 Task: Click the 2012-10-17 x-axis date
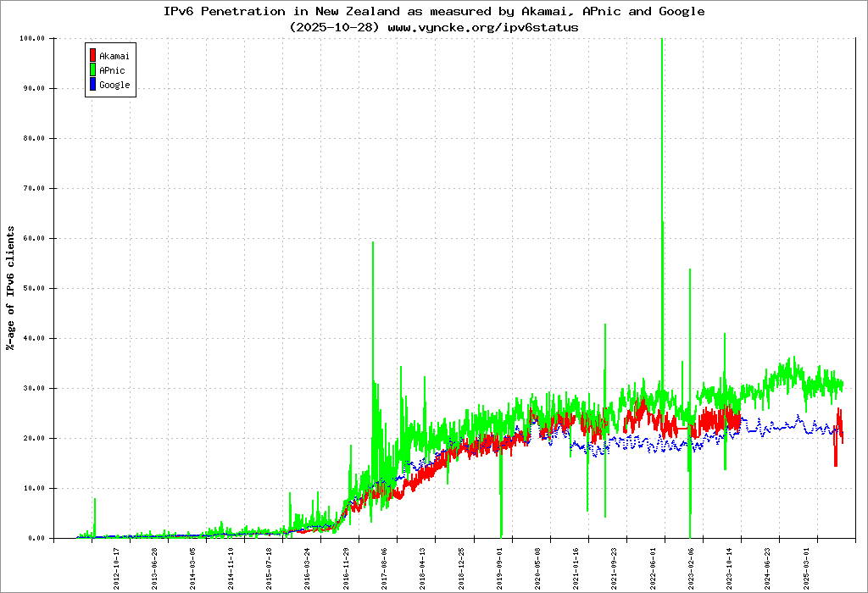[116, 568]
